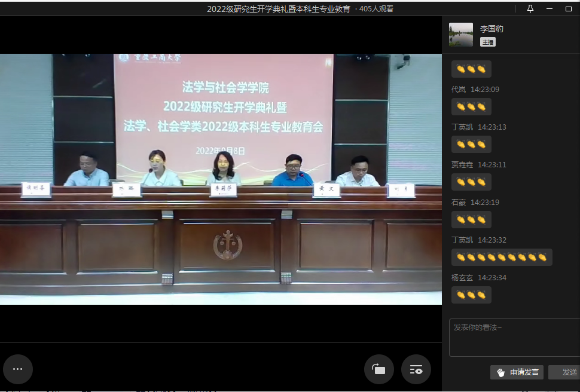Maximize the live stream window
Image resolution: width=580 pixels, height=392 pixels.
click(x=568, y=8)
